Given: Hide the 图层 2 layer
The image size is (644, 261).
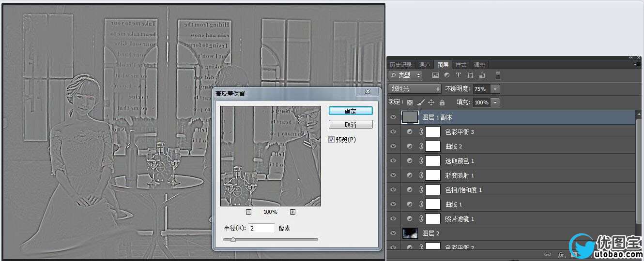Looking at the screenshot, I should (393, 233).
